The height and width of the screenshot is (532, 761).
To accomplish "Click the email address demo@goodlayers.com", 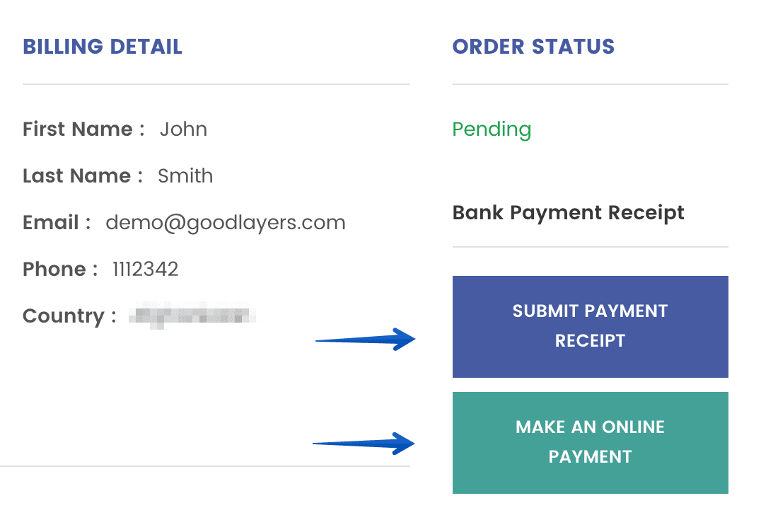I will point(226,223).
